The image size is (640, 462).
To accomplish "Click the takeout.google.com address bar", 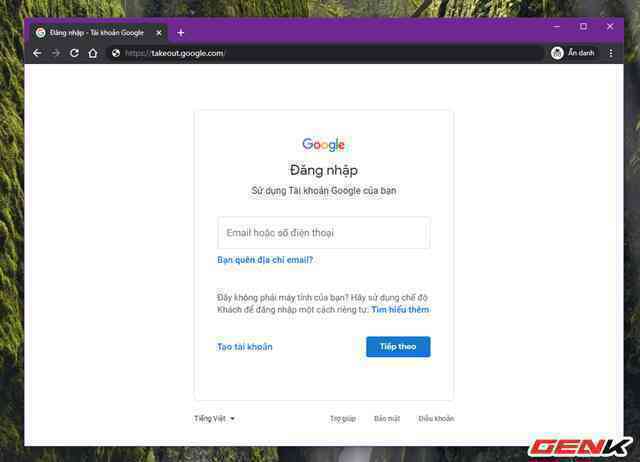I will click(x=326, y=53).
